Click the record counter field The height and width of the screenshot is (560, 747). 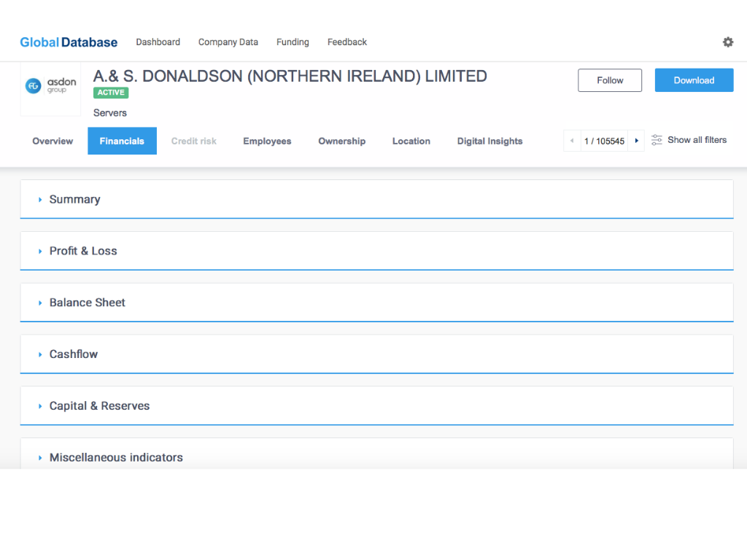(604, 141)
